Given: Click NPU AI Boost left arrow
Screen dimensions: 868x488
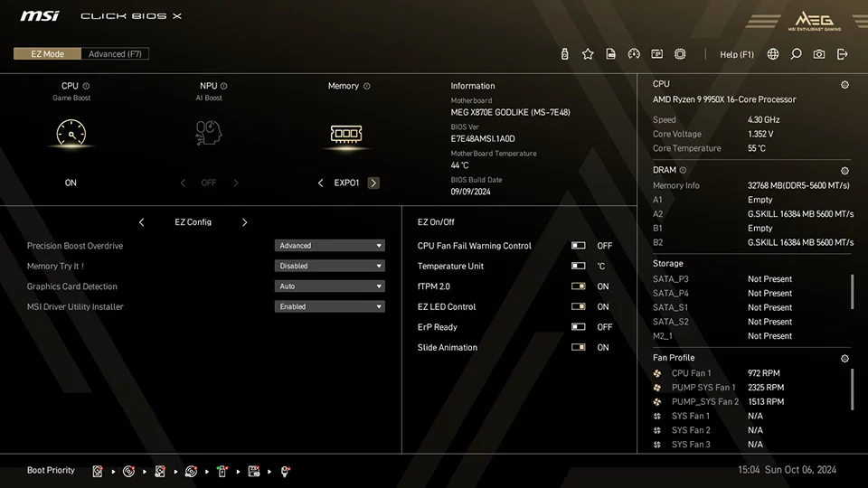Looking at the screenshot, I should pos(183,183).
